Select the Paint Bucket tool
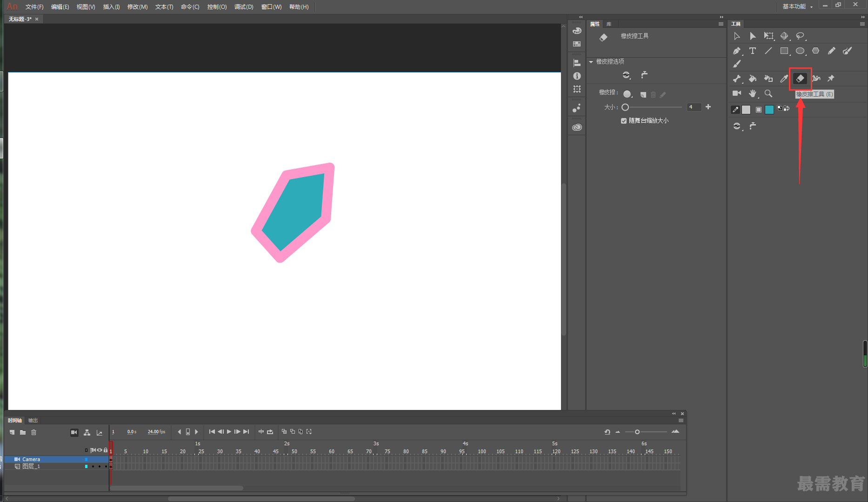 [x=753, y=79]
